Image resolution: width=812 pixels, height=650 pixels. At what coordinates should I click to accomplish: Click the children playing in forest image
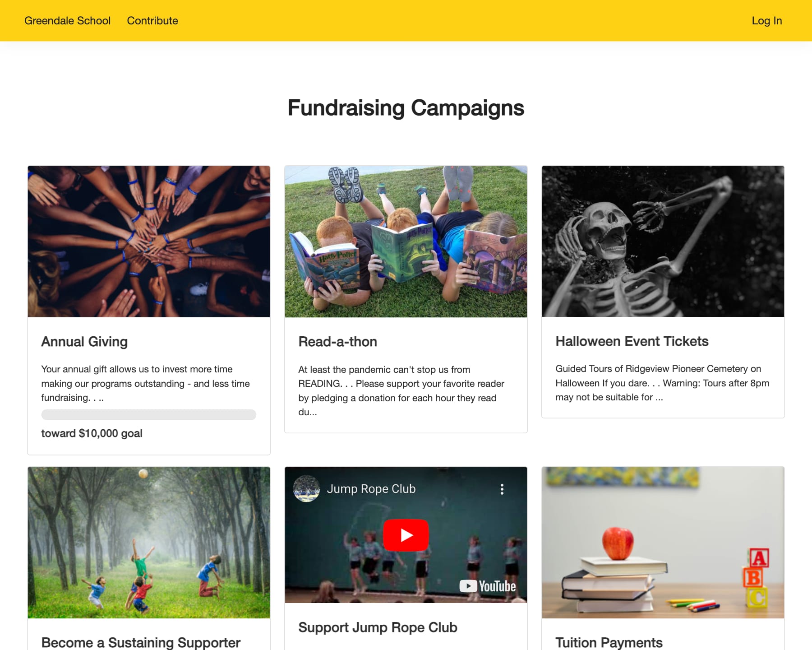(149, 543)
